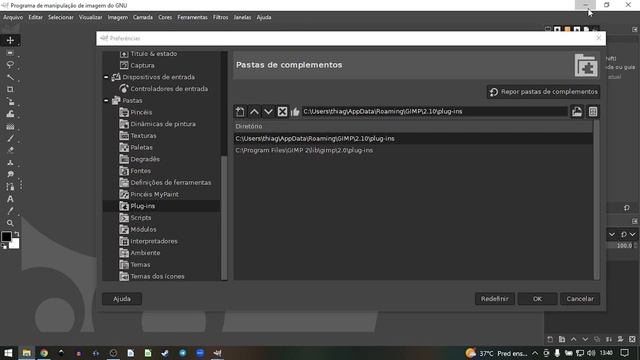Open Degradês folder settings
This screenshot has width=640, height=360.
pyautogui.click(x=145, y=159)
